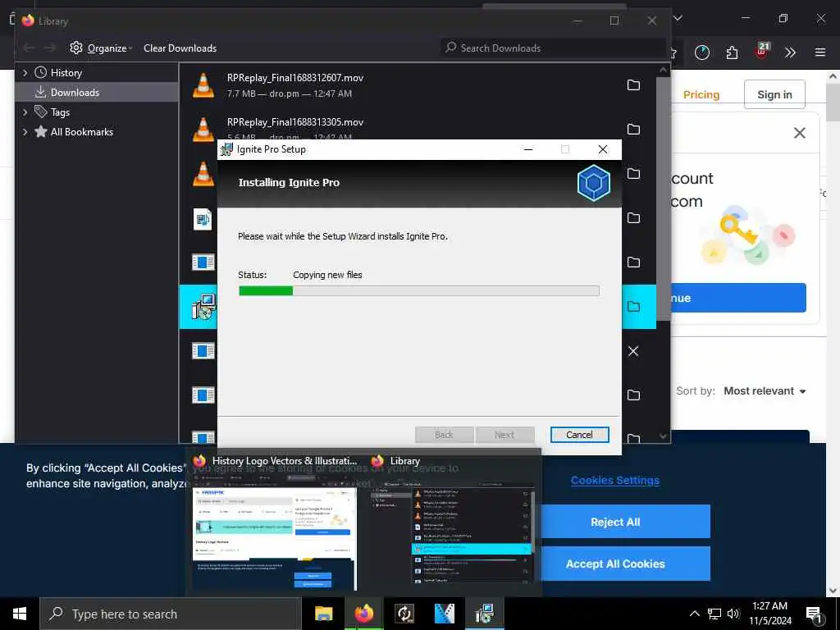Screen dimensions: 840x630
Task: Click Firefox icon on taskbar
Action: tap(363, 614)
